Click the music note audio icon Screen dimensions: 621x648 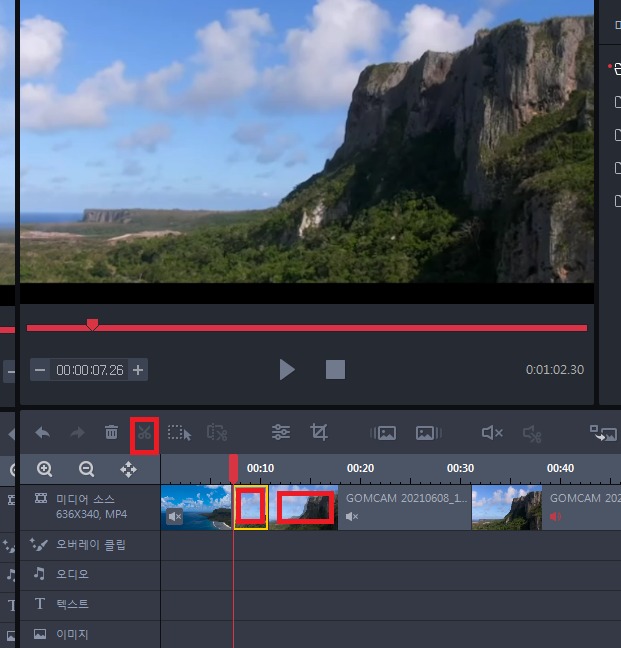39,574
